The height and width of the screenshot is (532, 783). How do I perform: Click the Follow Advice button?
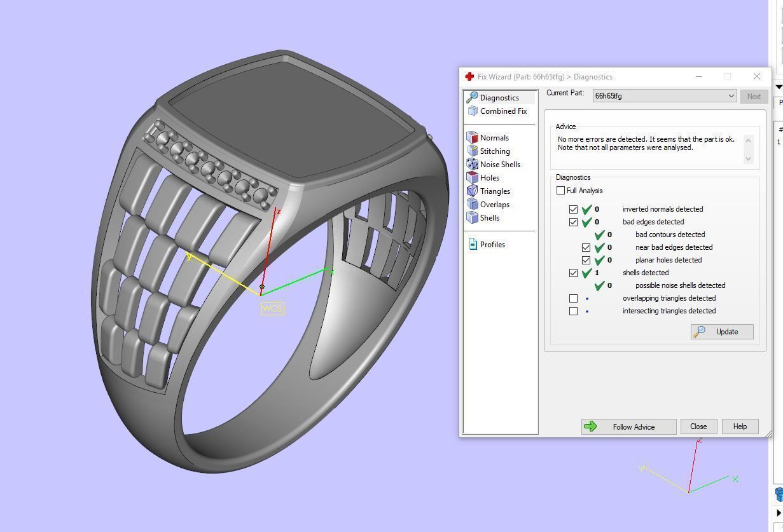628,426
